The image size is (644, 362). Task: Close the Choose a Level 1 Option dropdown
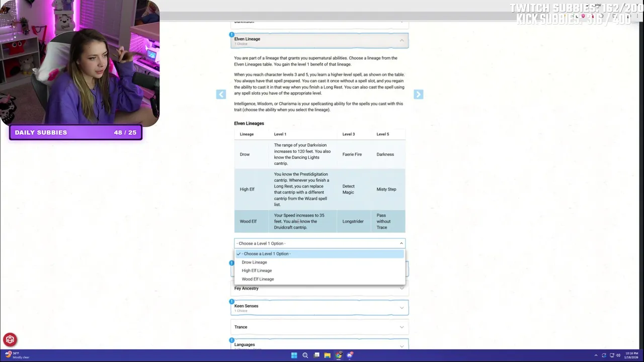319,243
